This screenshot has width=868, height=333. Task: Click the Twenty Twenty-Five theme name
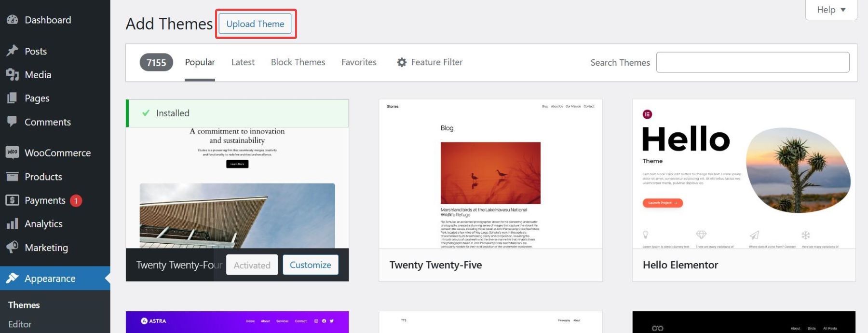435,265
